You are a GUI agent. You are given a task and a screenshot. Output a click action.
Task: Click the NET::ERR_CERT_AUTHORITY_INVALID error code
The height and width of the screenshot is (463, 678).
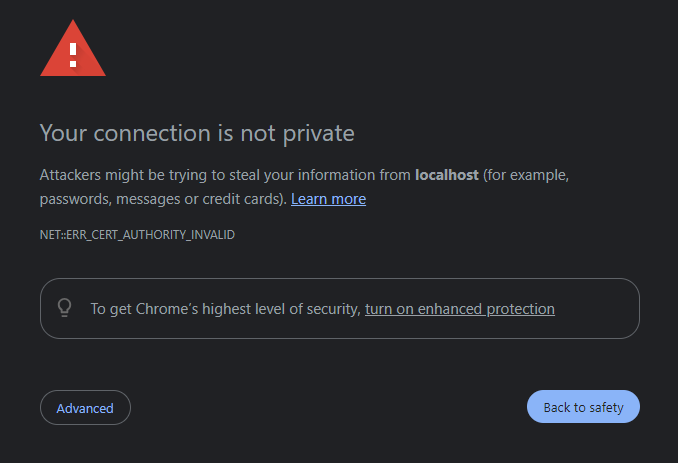137,235
